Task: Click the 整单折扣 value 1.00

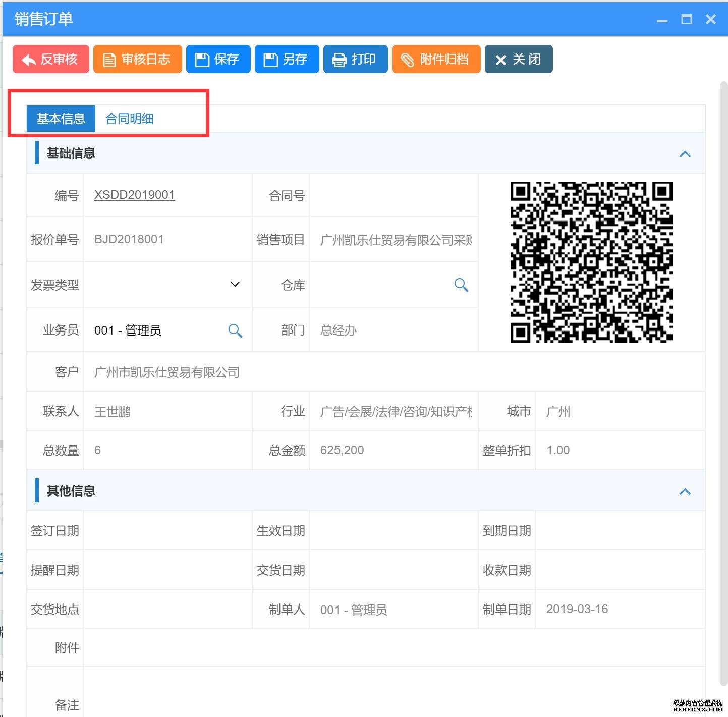Action: point(558,450)
